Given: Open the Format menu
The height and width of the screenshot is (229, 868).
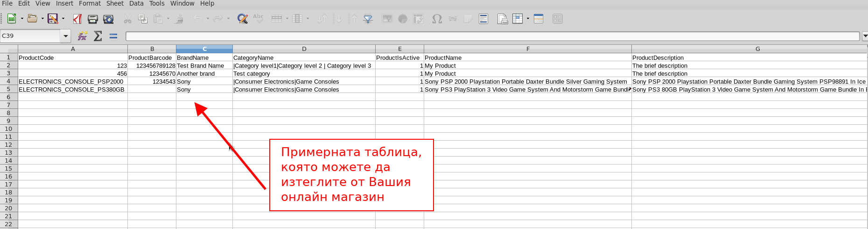Looking at the screenshot, I should [x=90, y=3].
